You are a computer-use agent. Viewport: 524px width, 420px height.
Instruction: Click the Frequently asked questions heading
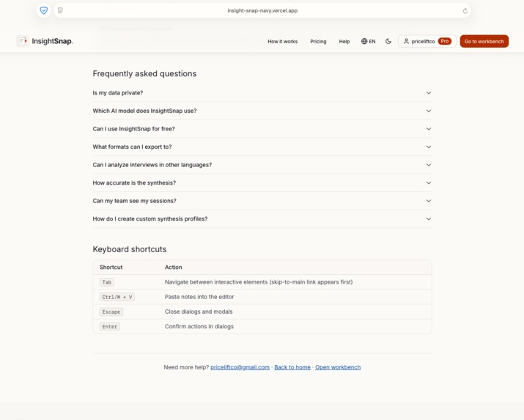click(x=144, y=73)
